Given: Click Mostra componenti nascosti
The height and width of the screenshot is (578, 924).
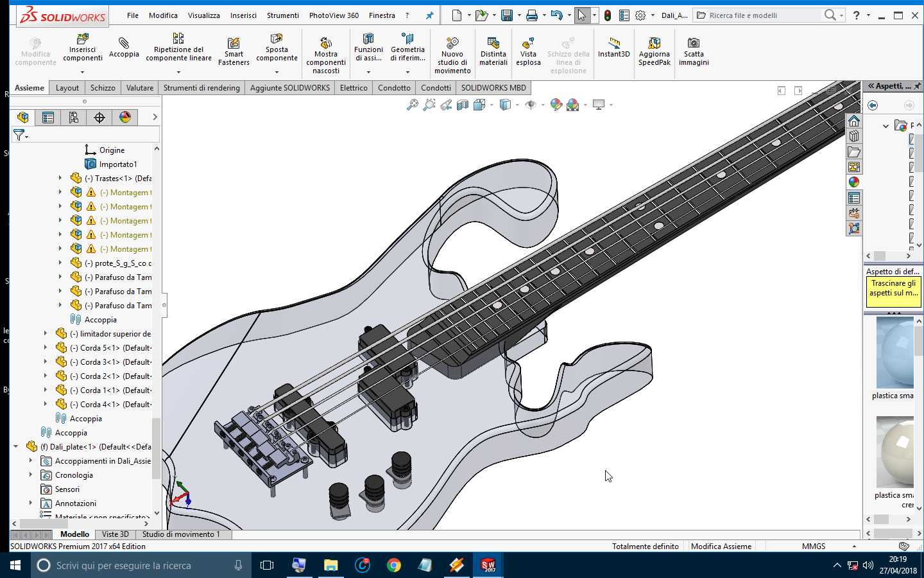Looking at the screenshot, I should [x=326, y=55].
